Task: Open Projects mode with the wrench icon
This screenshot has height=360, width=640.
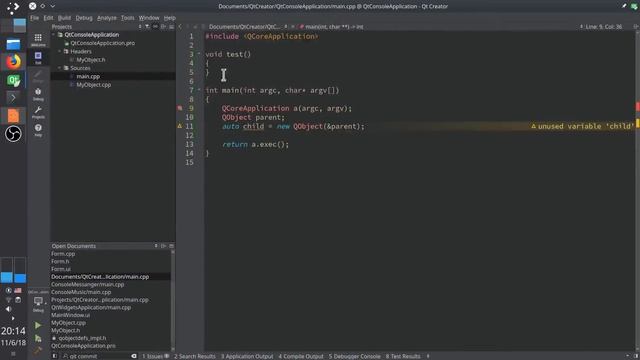Action: [x=38, y=112]
